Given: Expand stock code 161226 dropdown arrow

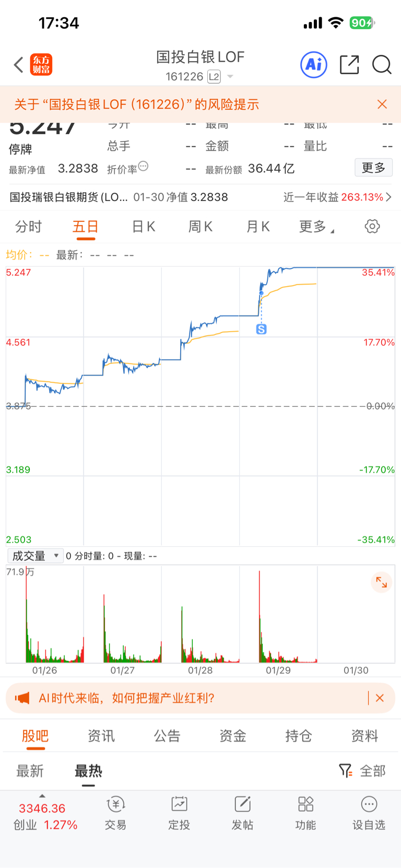Looking at the screenshot, I should point(230,77).
